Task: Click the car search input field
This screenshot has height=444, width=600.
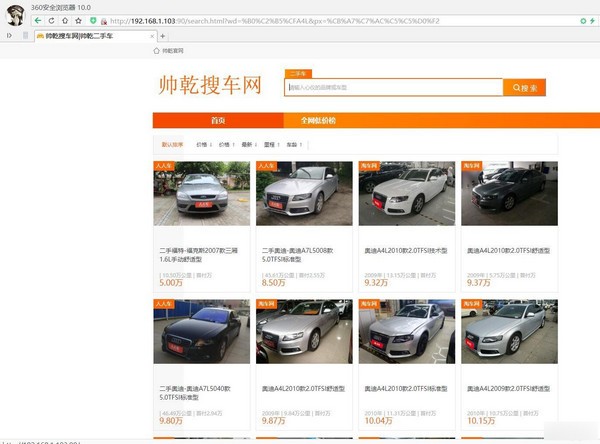Action: tap(393, 87)
